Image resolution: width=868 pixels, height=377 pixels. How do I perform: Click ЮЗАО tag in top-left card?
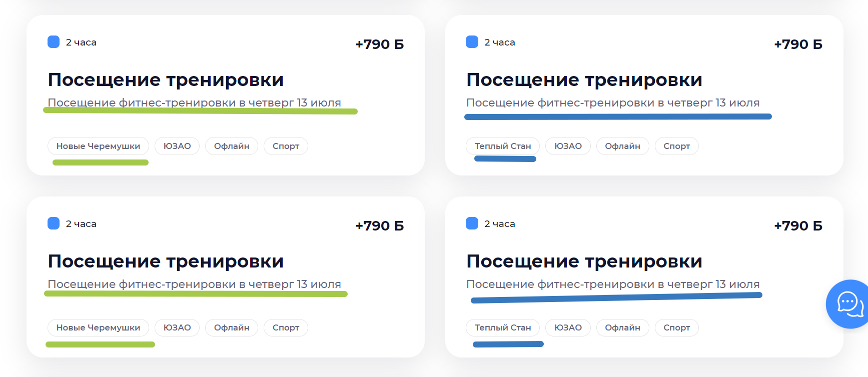177,146
